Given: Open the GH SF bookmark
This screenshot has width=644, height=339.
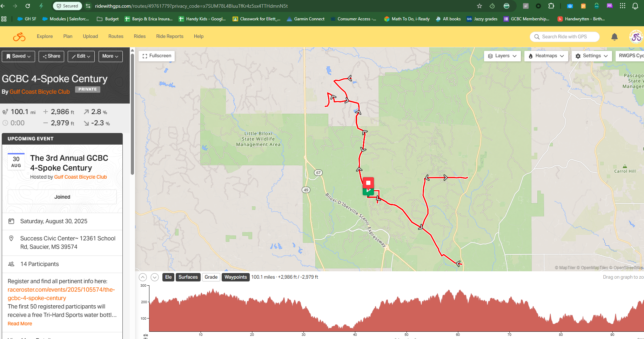Looking at the screenshot, I should [27, 19].
